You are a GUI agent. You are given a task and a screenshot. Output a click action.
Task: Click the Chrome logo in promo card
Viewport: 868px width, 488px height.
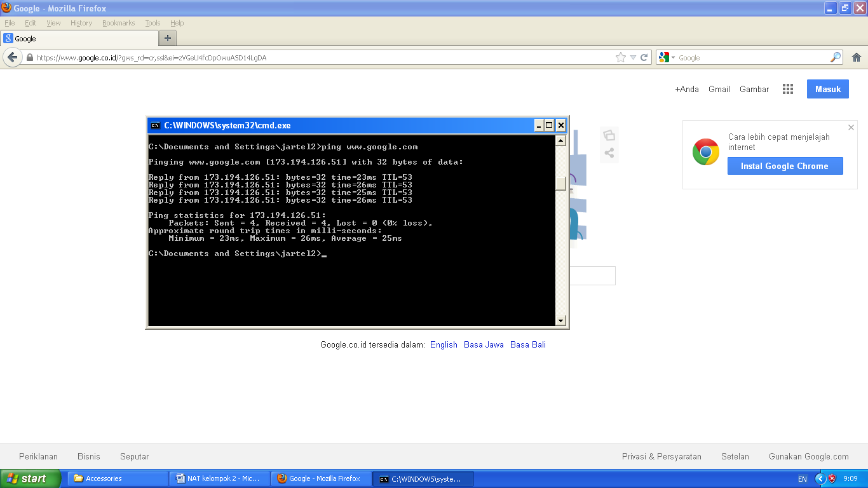(x=705, y=152)
